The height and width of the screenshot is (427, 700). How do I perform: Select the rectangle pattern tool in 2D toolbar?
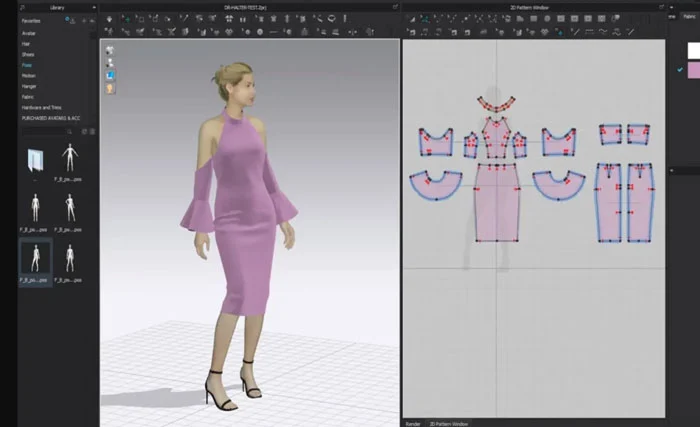(x=533, y=19)
